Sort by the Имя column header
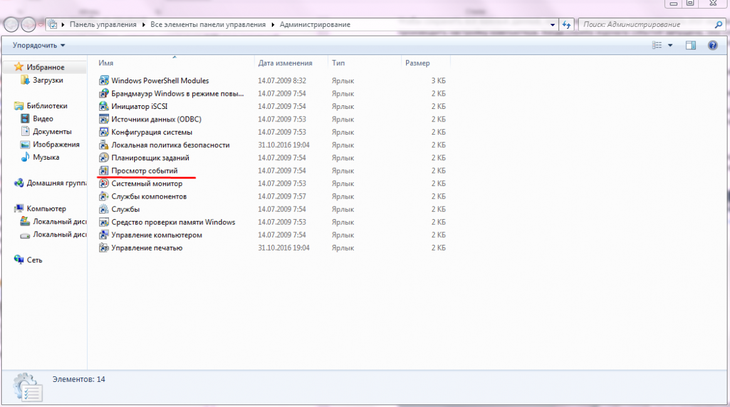Image resolution: width=730 pixels, height=407 pixels. (x=175, y=63)
